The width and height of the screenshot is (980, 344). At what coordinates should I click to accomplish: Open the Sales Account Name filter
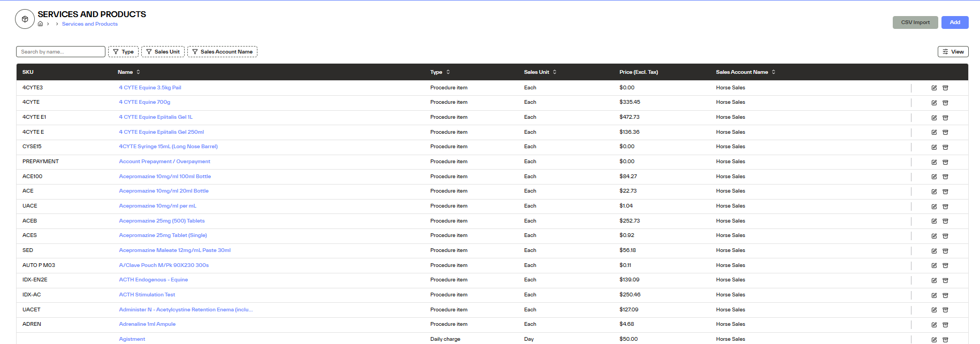[222, 52]
